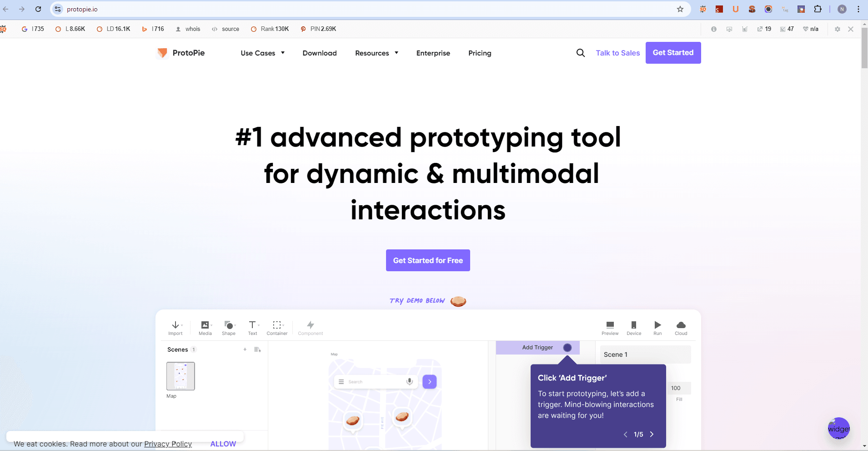
Task: Open the browser extensions puzzle icon
Action: tap(818, 9)
